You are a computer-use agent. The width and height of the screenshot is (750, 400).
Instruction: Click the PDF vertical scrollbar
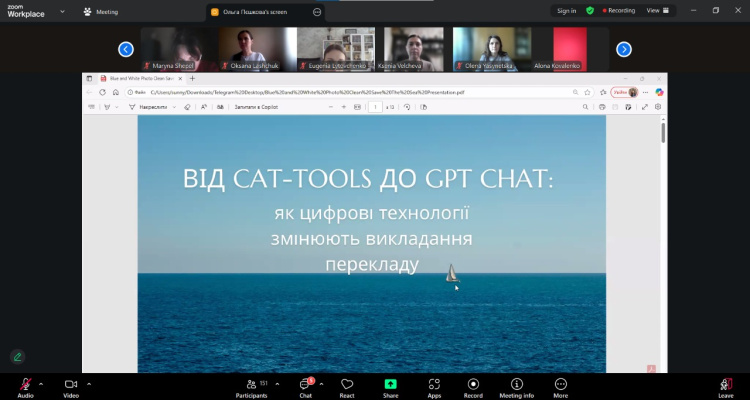(663, 133)
